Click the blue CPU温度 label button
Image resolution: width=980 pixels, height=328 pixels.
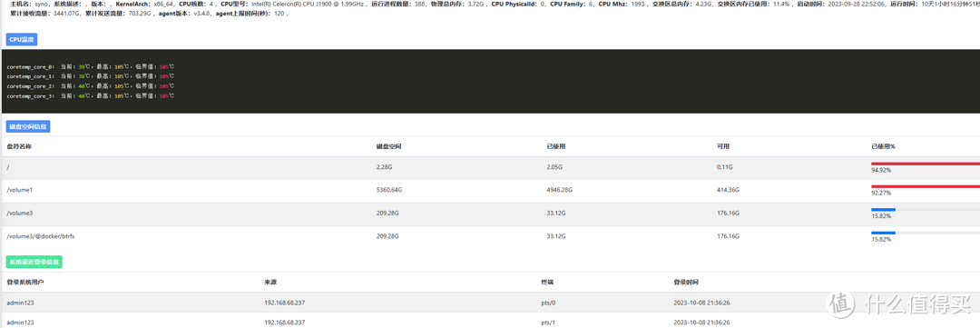(22, 39)
